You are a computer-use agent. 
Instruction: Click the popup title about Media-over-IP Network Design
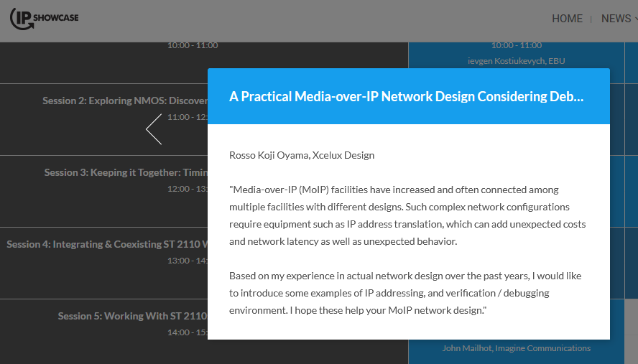[406, 96]
